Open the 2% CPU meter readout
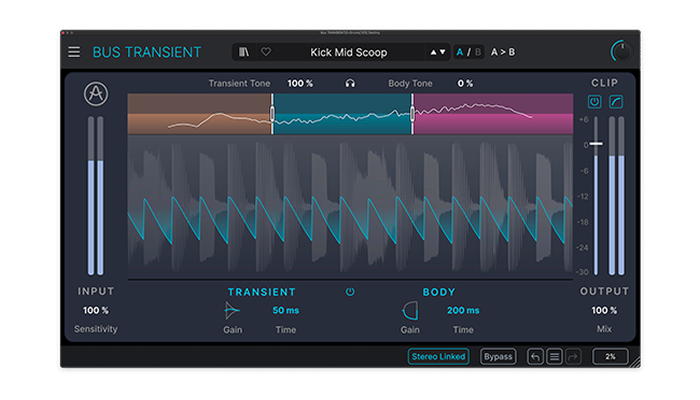This screenshot has width=700, height=400. (609, 356)
